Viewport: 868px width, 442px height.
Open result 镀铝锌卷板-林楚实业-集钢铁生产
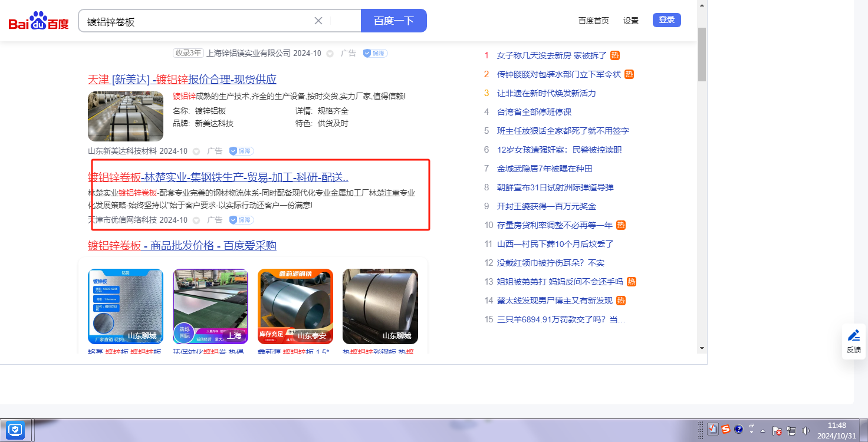tap(218, 177)
